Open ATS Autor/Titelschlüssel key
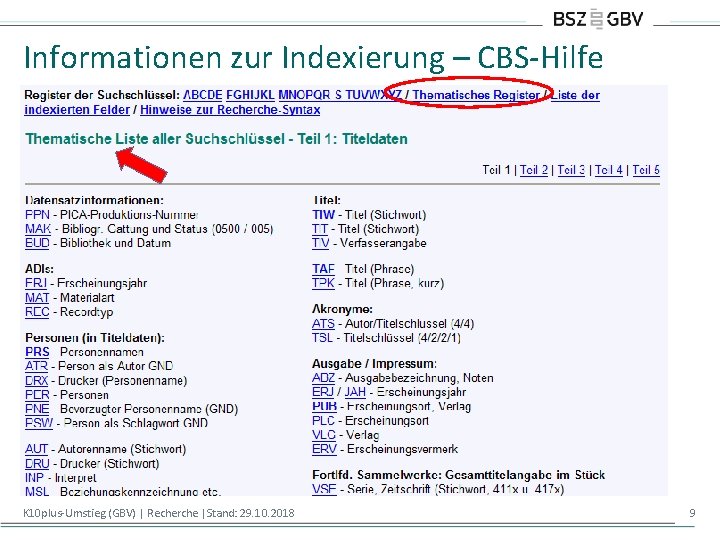The image size is (720, 540). click(323, 324)
